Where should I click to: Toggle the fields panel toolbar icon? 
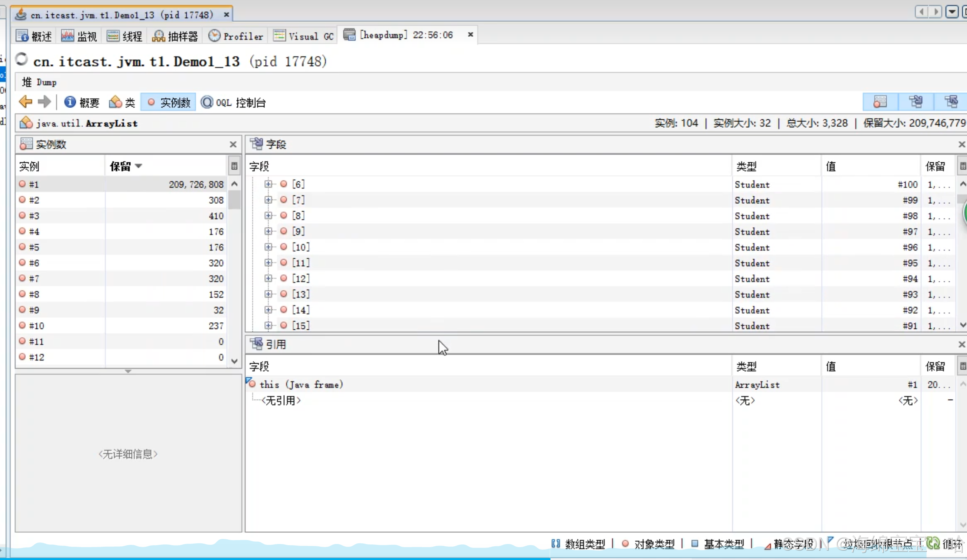click(x=915, y=102)
